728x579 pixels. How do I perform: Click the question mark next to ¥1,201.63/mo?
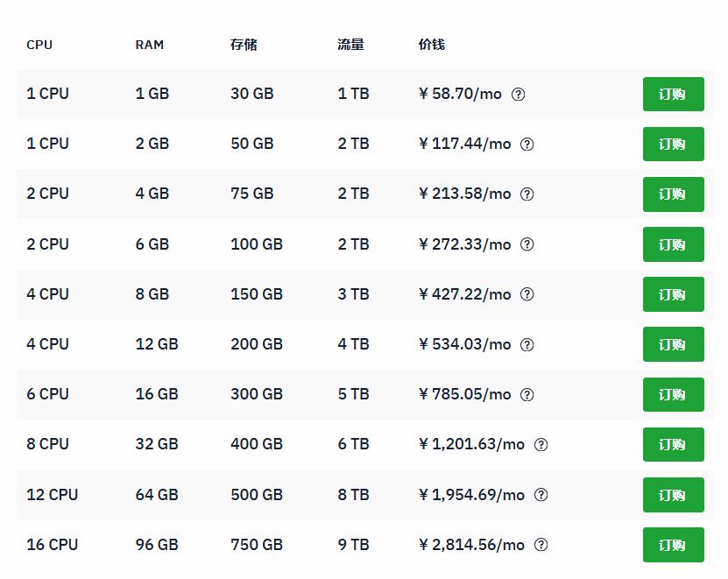click(x=541, y=444)
